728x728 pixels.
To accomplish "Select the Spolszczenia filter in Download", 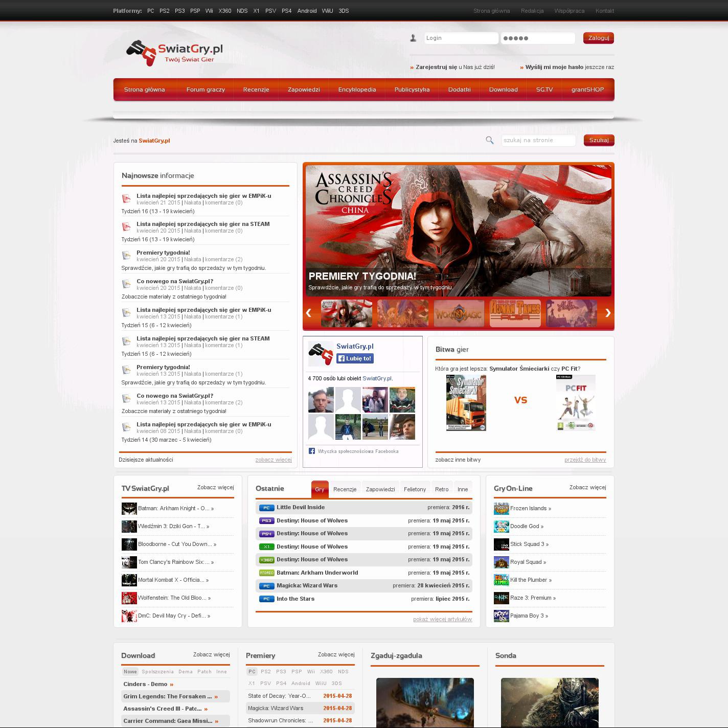I will click(157, 672).
